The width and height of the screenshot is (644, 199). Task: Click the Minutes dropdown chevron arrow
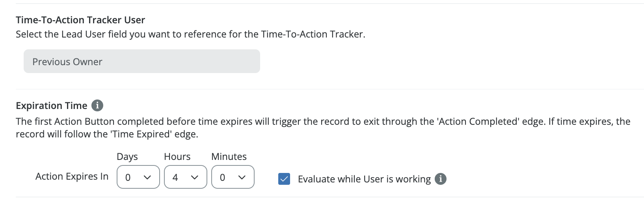242,178
